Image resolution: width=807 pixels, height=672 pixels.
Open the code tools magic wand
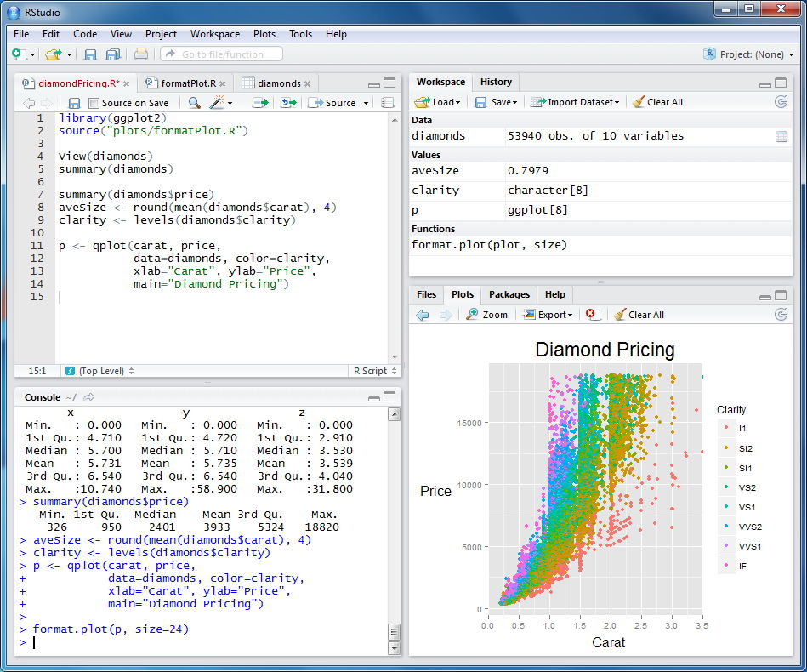coord(215,102)
